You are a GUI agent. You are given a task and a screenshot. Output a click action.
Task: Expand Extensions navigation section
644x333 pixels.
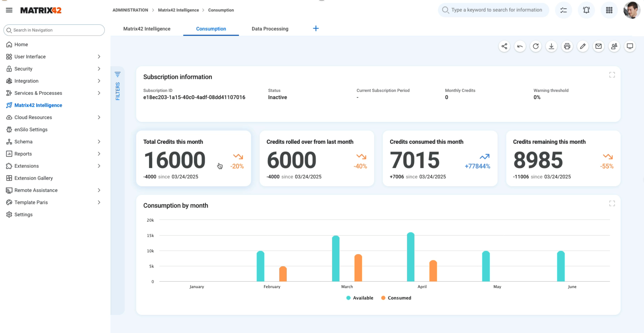coord(99,166)
